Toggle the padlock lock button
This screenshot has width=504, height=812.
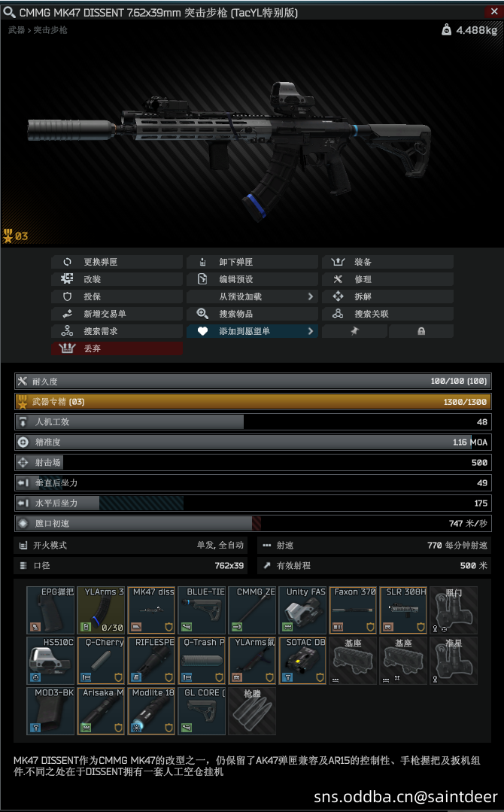[421, 331]
